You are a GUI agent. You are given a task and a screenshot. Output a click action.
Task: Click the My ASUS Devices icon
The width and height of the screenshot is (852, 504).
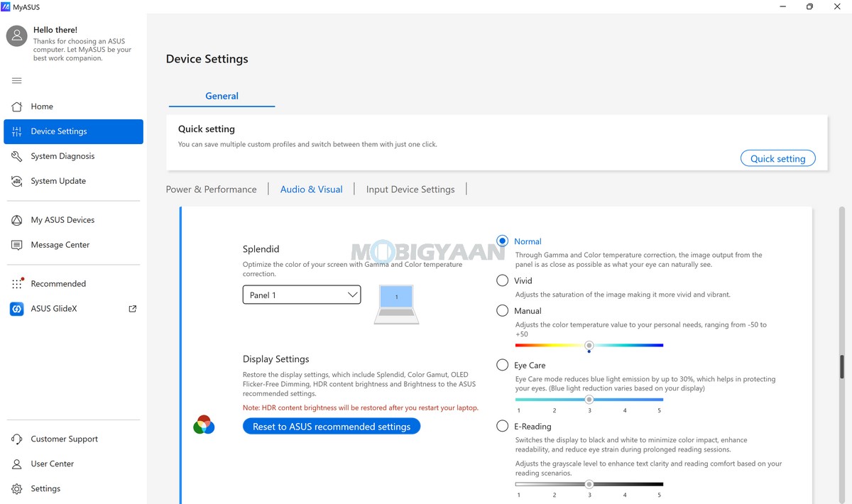[x=17, y=220]
